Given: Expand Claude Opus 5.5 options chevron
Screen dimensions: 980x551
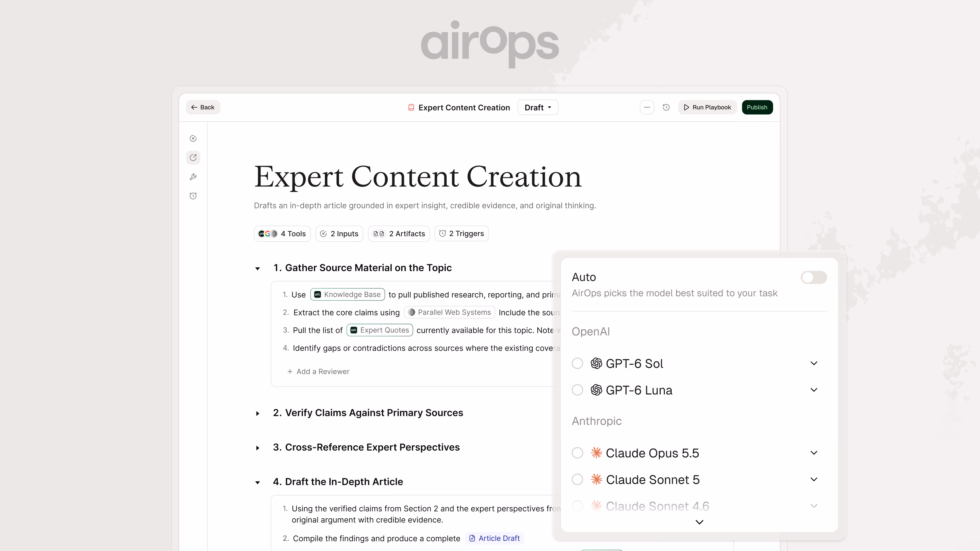Looking at the screenshot, I should (x=814, y=453).
